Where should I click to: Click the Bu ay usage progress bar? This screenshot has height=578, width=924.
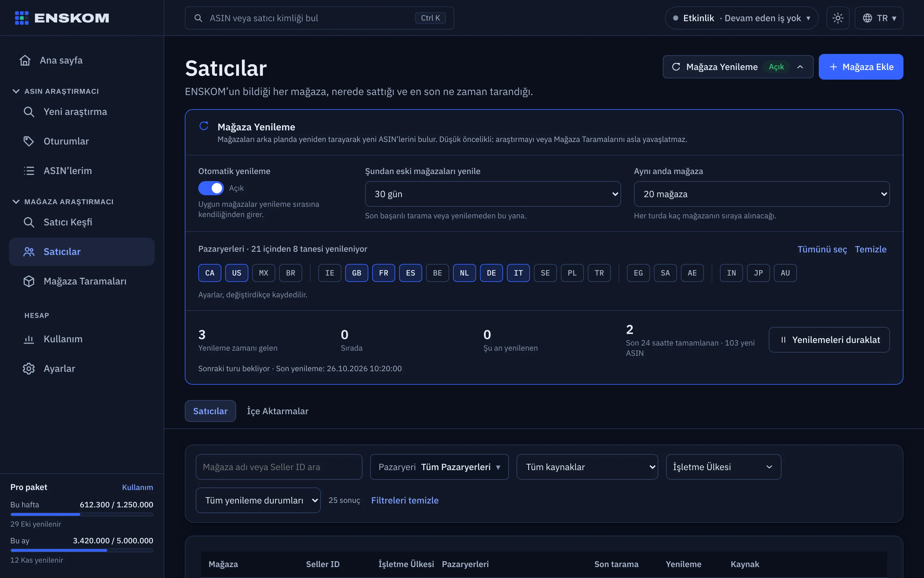click(82, 550)
